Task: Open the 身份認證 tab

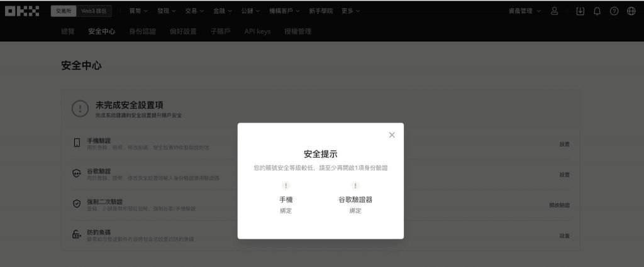Action: [141, 31]
